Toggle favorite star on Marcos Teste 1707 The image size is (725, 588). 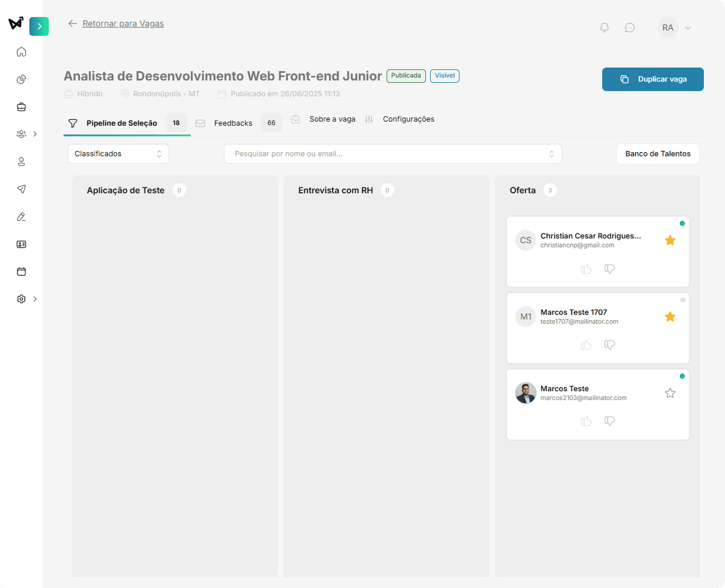670,317
